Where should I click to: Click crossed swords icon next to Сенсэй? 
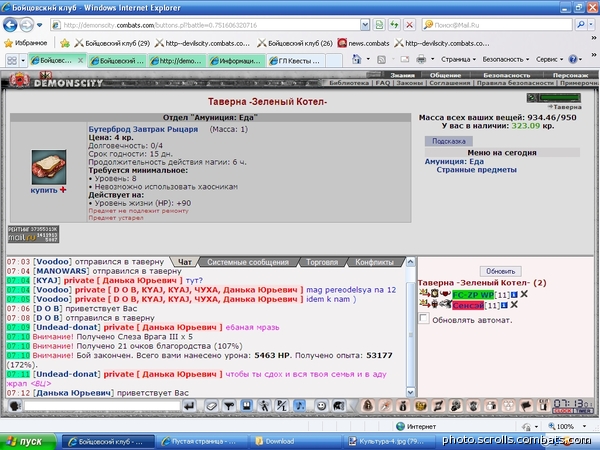point(514,305)
